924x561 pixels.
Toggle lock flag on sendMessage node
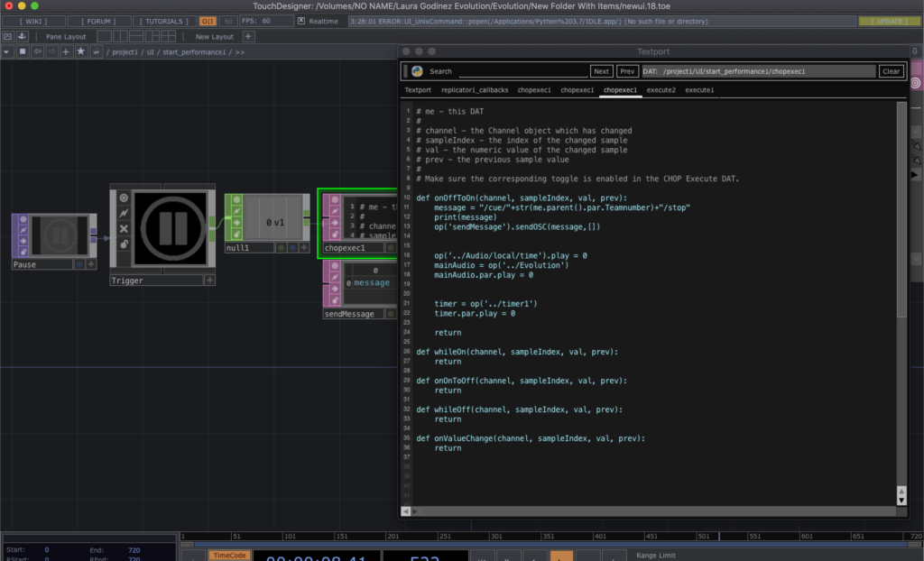pyautogui.click(x=335, y=300)
